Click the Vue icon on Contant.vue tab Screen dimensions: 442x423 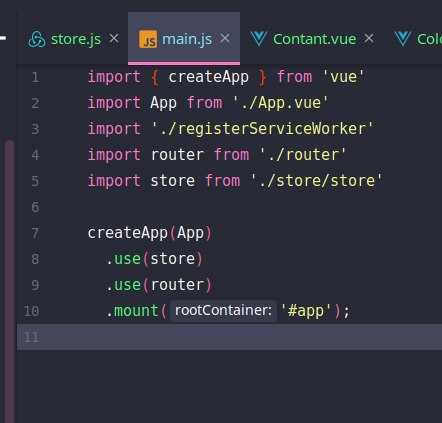(x=259, y=39)
